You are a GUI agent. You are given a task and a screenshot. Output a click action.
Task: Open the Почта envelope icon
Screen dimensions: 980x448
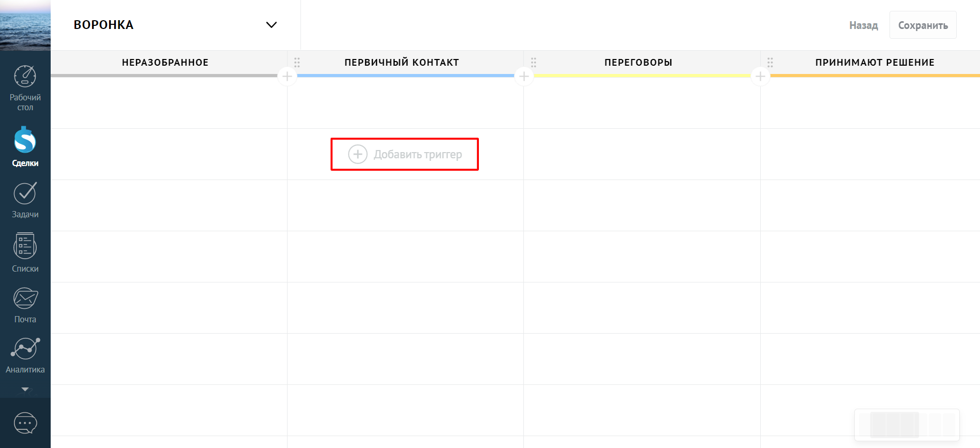click(x=25, y=298)
